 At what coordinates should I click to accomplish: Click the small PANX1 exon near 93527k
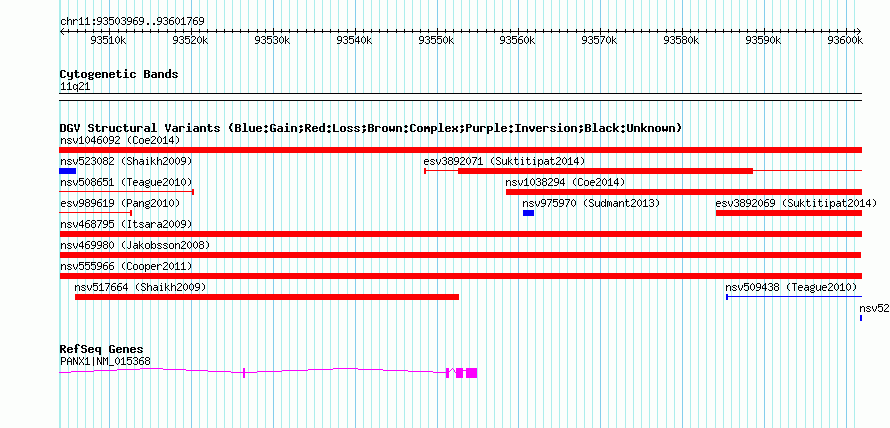[x=244, y=373]
